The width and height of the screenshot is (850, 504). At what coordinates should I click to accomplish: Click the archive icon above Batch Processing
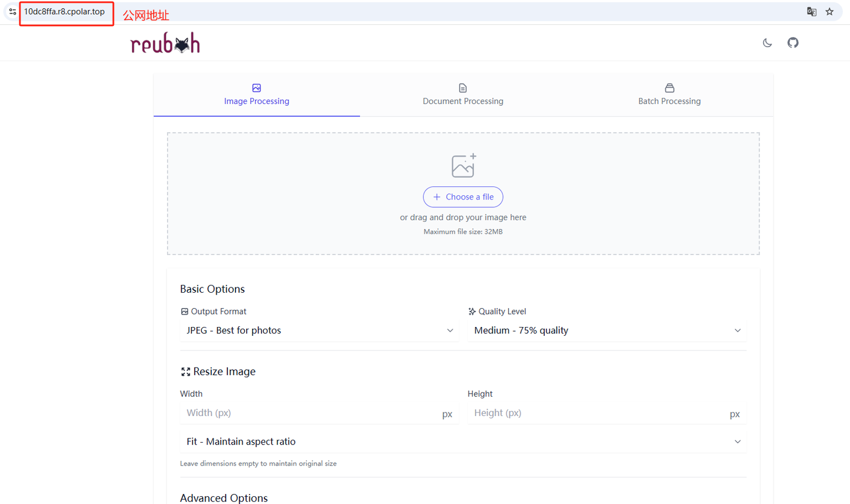tap(669, 87)
